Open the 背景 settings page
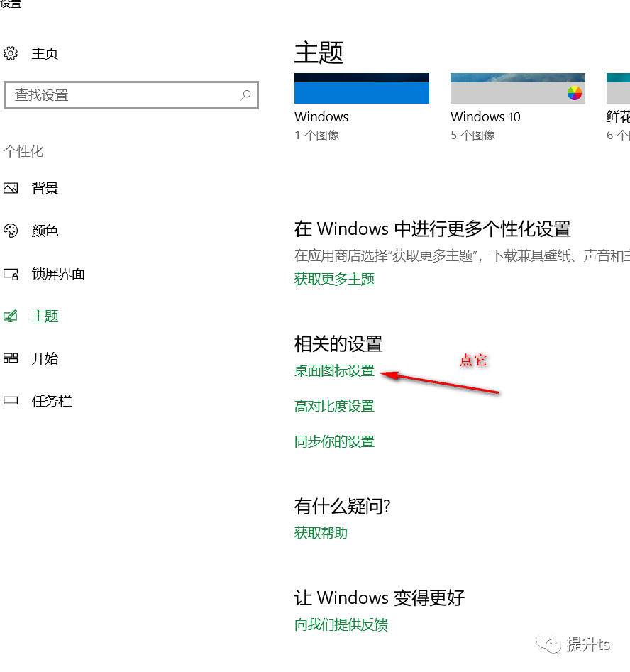This screenshot has width=630, height=672. pyautogui.click(x=45, y=188)
